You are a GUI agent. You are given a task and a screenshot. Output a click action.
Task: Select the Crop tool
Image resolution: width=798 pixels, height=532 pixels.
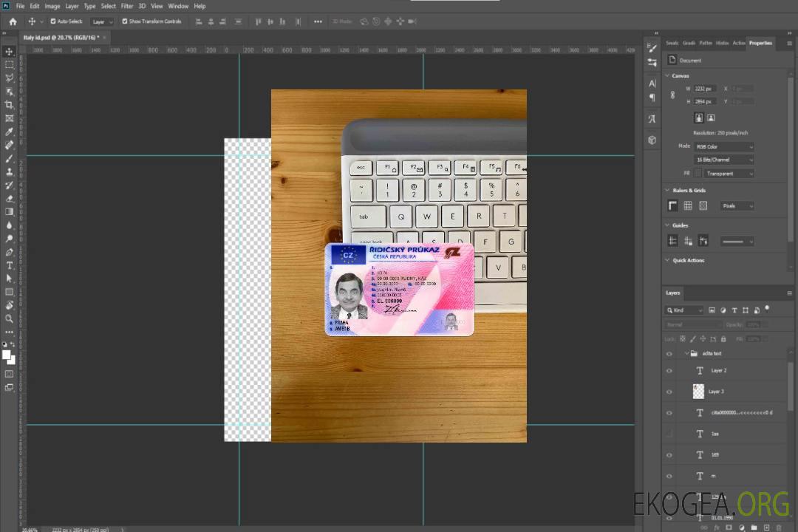pyautogui.click(x=9, y=105)
